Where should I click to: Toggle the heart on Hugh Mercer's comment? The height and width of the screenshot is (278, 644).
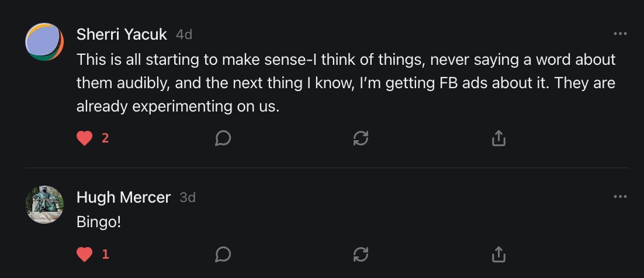click(x=85, y=255)
